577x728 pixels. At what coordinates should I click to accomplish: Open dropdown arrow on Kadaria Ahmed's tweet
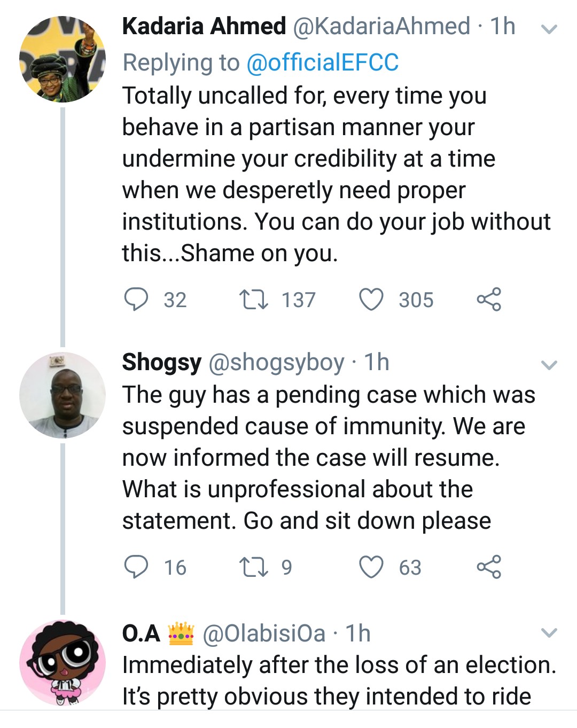[549, 29]
